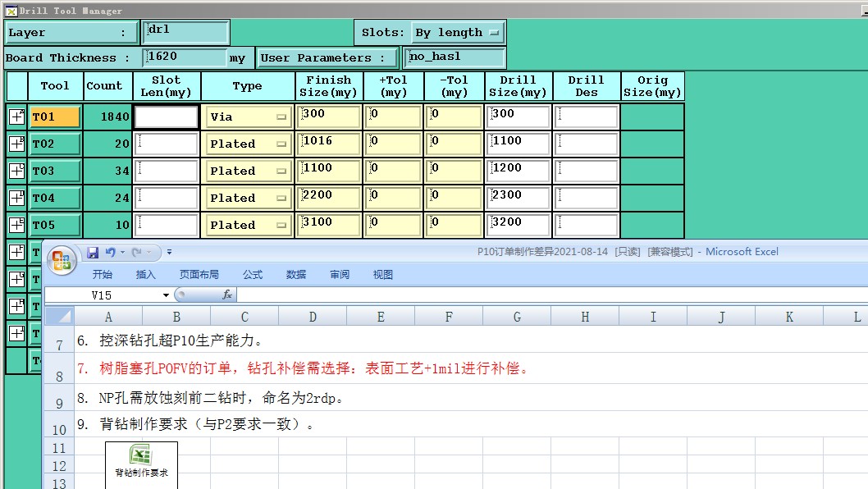The width and height of the screenshot is (868, 489).
Task: Open the Slots By length dropdown
Action: pos(458,33)
